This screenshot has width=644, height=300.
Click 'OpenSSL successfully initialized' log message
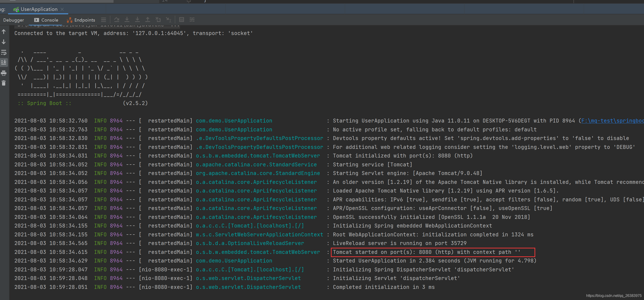pos(431,217)
